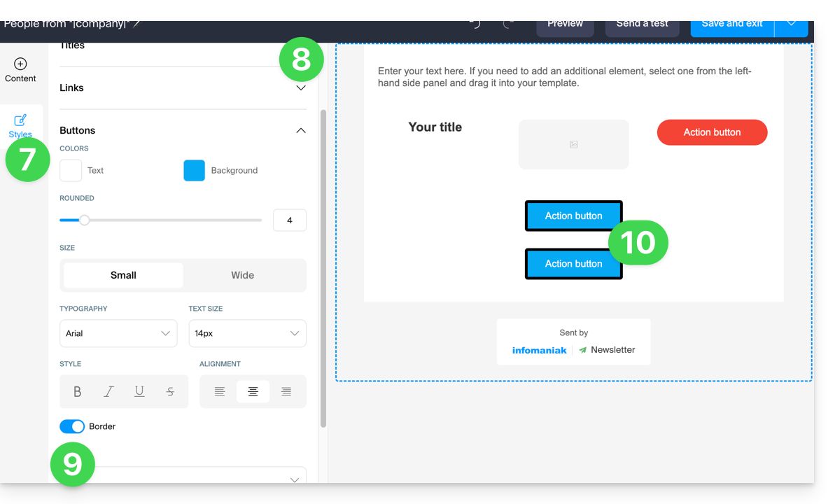Align button to the left

tap(220, 392)
